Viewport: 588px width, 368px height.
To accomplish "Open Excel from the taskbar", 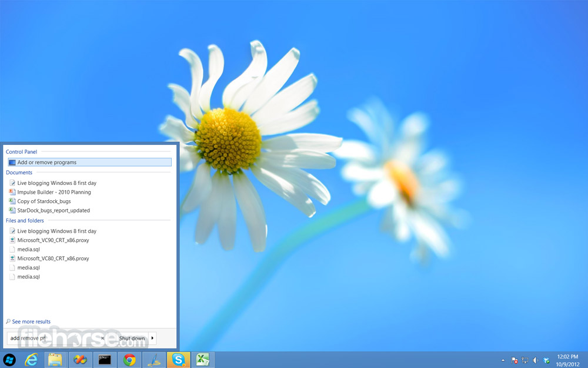I will click(x=203, y=360).
